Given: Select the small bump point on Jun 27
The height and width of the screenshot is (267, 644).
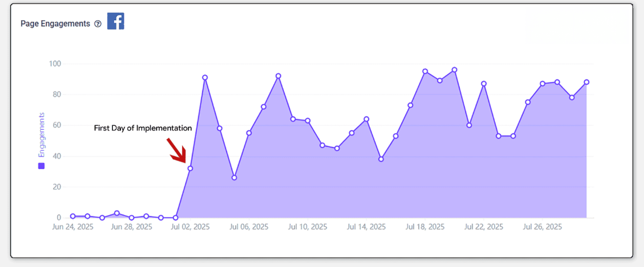Looking at the screenshot, I should 117,213.
